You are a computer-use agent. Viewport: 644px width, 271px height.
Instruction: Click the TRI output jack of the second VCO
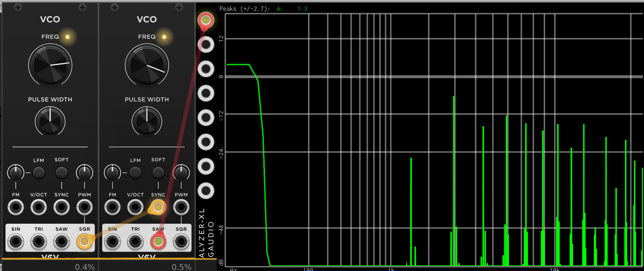135,242
